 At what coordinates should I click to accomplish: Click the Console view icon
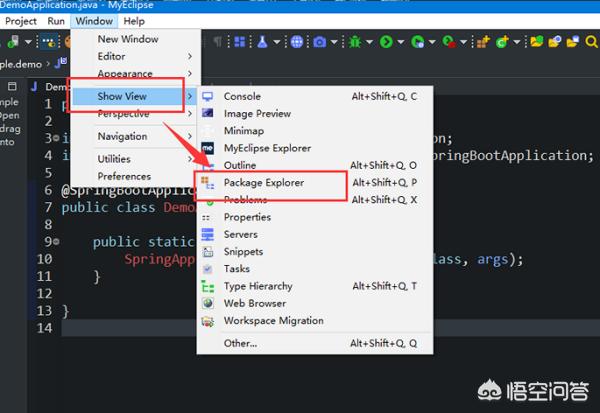[x=208, y=97]
